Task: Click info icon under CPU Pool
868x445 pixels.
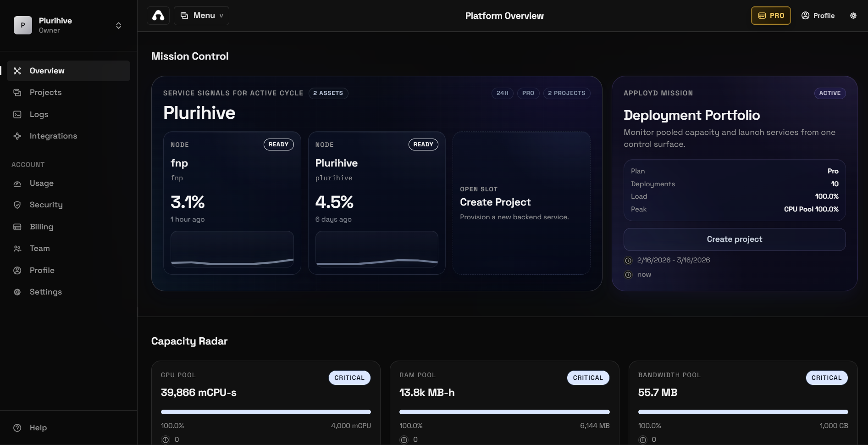Action: [x=166, y=440]
